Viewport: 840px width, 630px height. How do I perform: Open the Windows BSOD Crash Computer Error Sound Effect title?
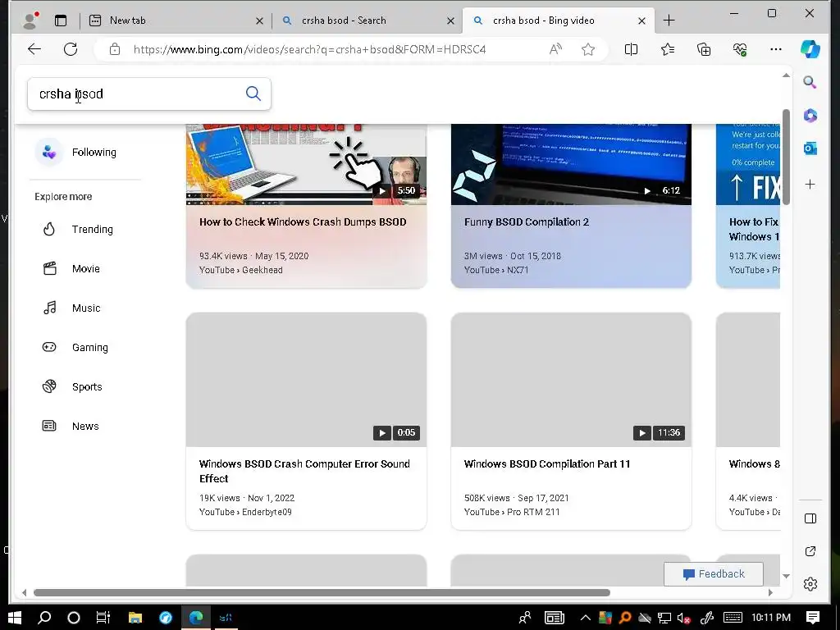tap(304, 472)
